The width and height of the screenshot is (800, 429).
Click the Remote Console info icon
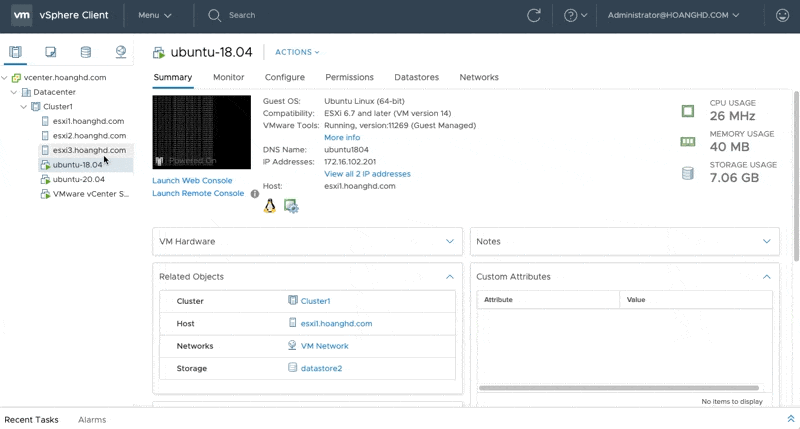click(255, 194)
